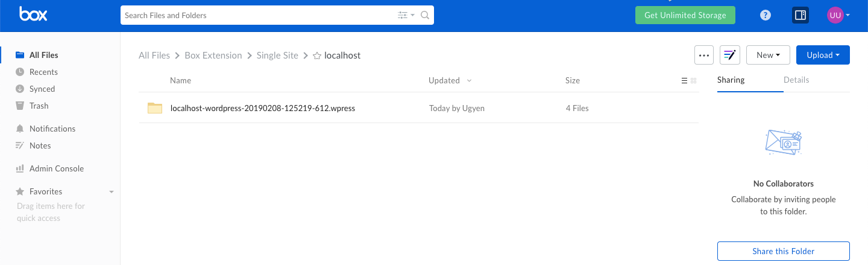Open Trash in the sidebar
The width and height of the screenshot is (868, 265).
[x=39, y=106]
